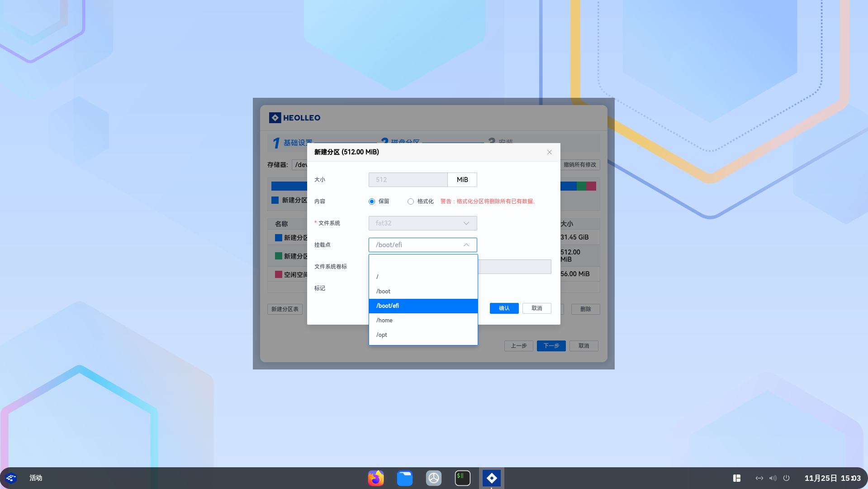Launch the file manager taskbar icon

coord(404,478)
